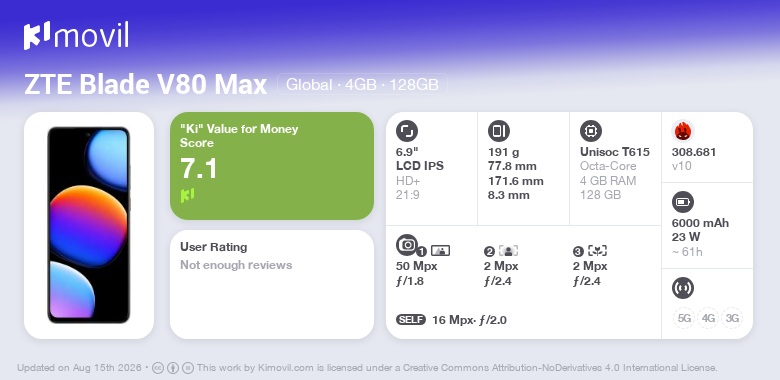Click the macro camera icon for lens 3
The width and height of the screenshot is (780, 380).
[597, 251]
